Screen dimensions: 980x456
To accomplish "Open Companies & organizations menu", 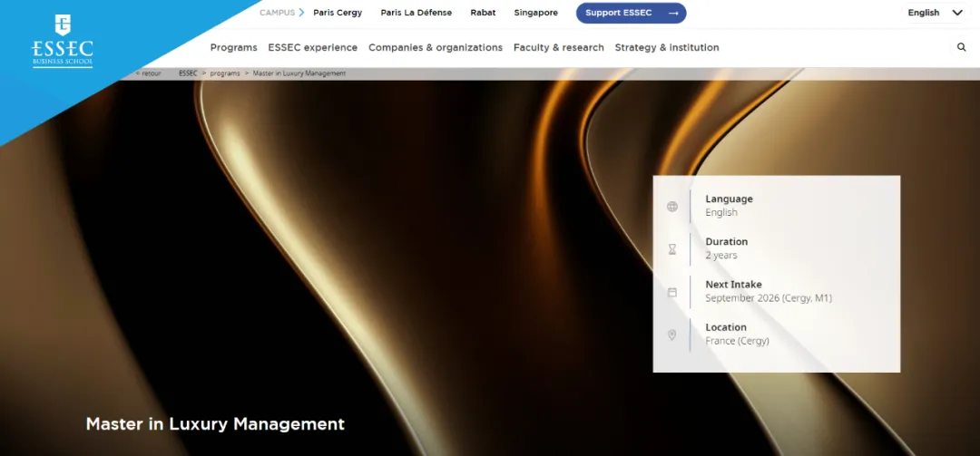I will point(435,47).
